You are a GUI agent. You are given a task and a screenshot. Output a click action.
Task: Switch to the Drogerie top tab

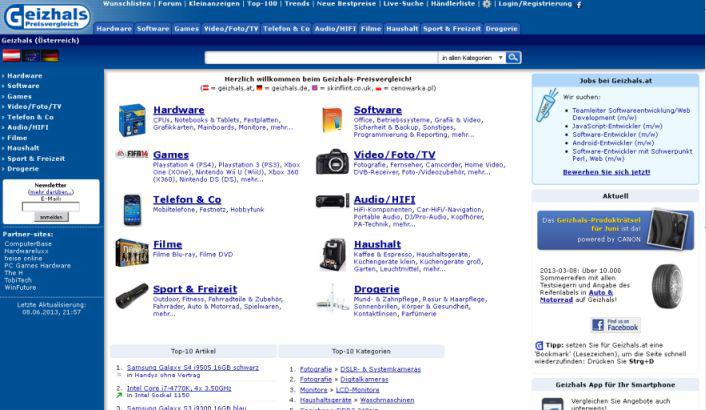point(502,28)
